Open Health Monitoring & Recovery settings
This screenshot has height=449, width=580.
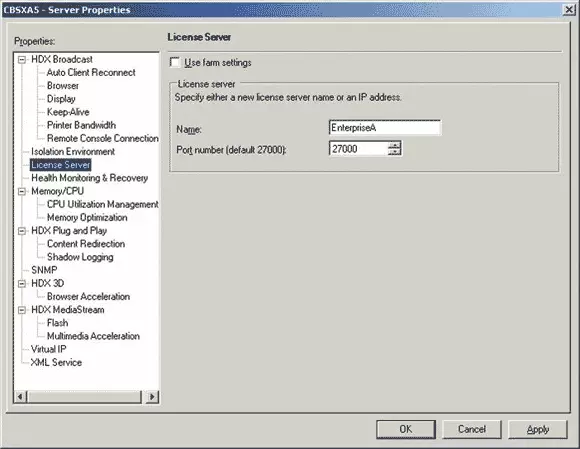[x=90, y=178]
